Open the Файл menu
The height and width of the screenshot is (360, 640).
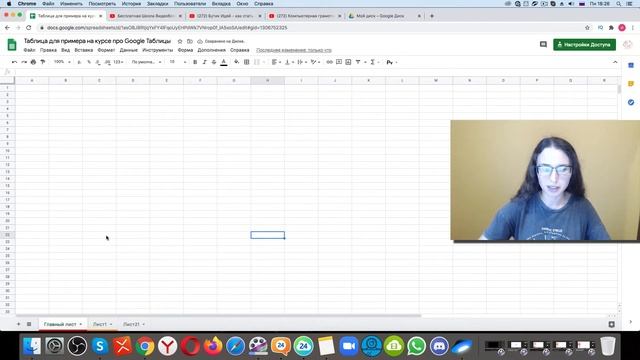click(x=29, y=50)
